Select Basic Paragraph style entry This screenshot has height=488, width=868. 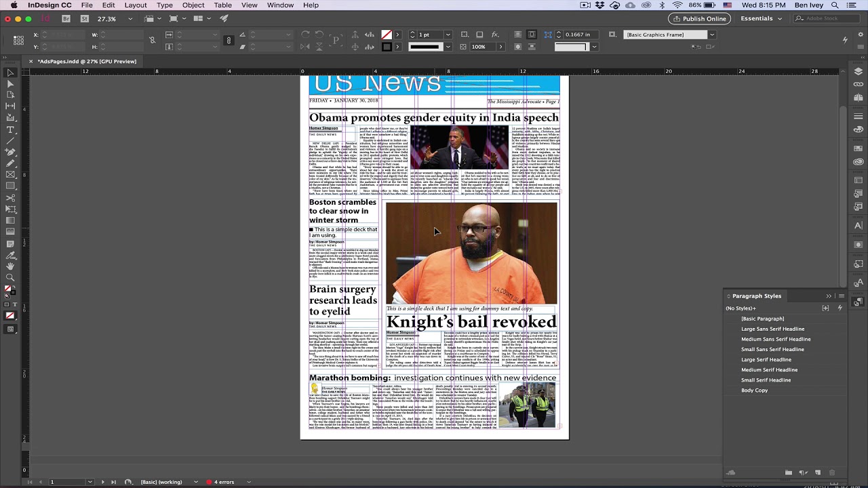[762, 319]
